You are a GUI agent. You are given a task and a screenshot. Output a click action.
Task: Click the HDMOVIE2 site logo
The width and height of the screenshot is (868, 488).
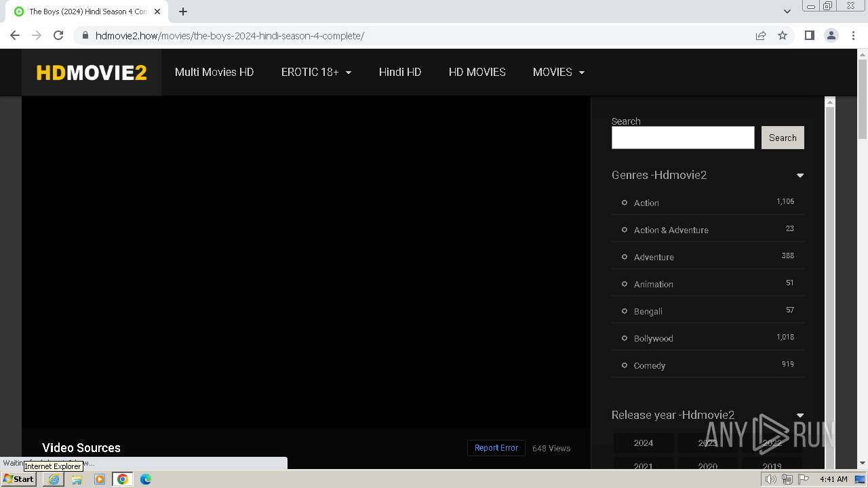(92, 73)
